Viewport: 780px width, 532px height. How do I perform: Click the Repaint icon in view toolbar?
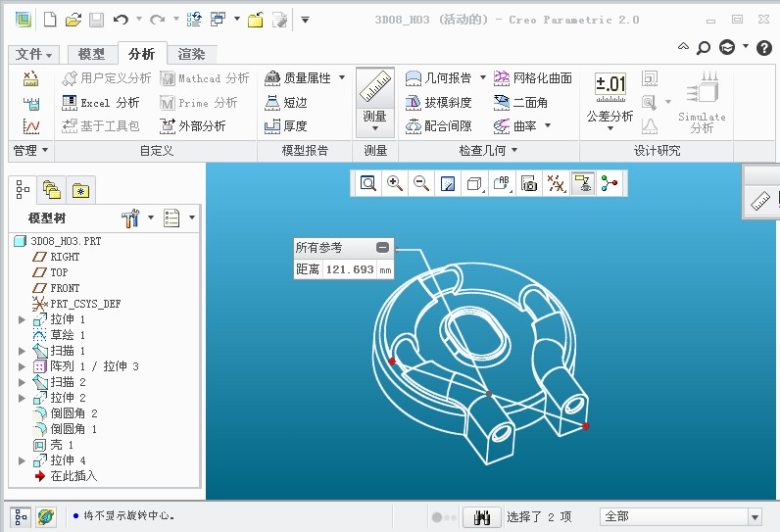pyautogui.click(x=448, y=183)
